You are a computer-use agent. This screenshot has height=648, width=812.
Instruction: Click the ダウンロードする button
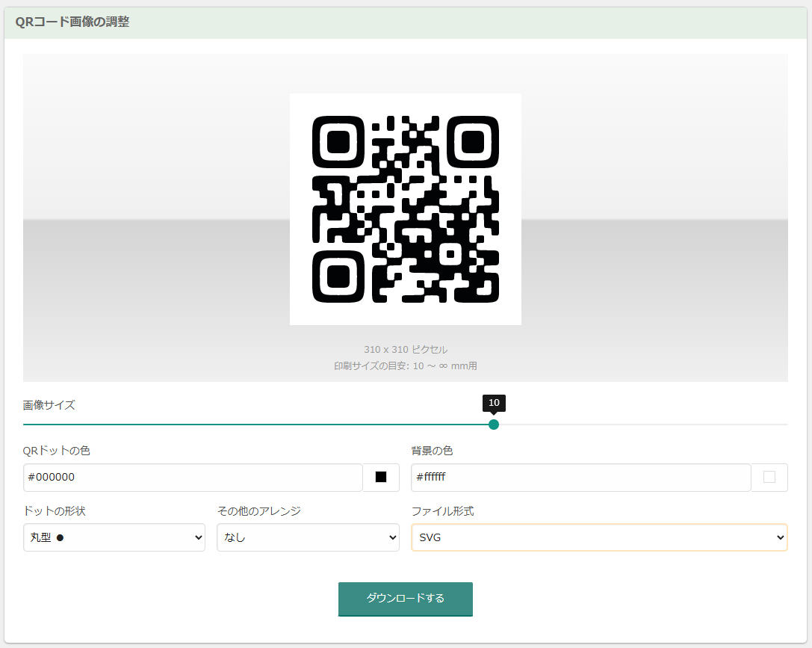tap(406, 599)
